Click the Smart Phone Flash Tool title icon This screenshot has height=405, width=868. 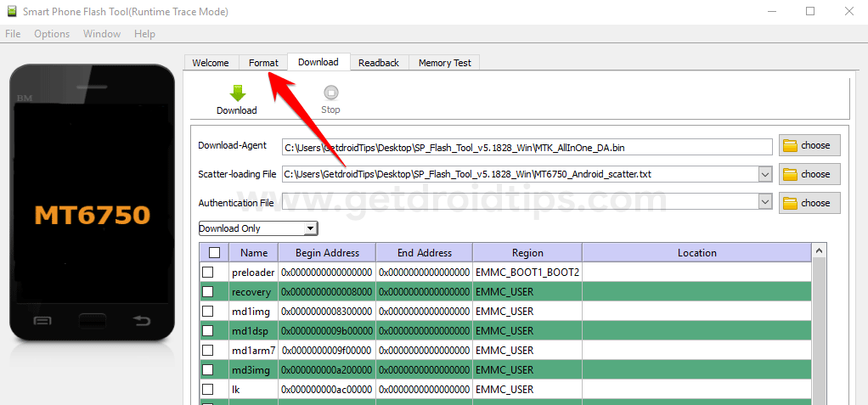(x=12, y=11)
